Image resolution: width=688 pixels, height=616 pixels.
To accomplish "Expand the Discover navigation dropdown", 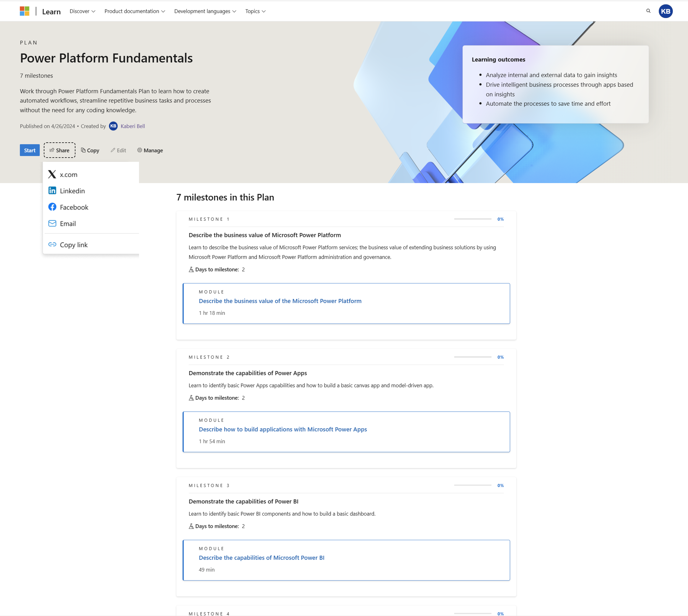I will [x=82, y=11].
